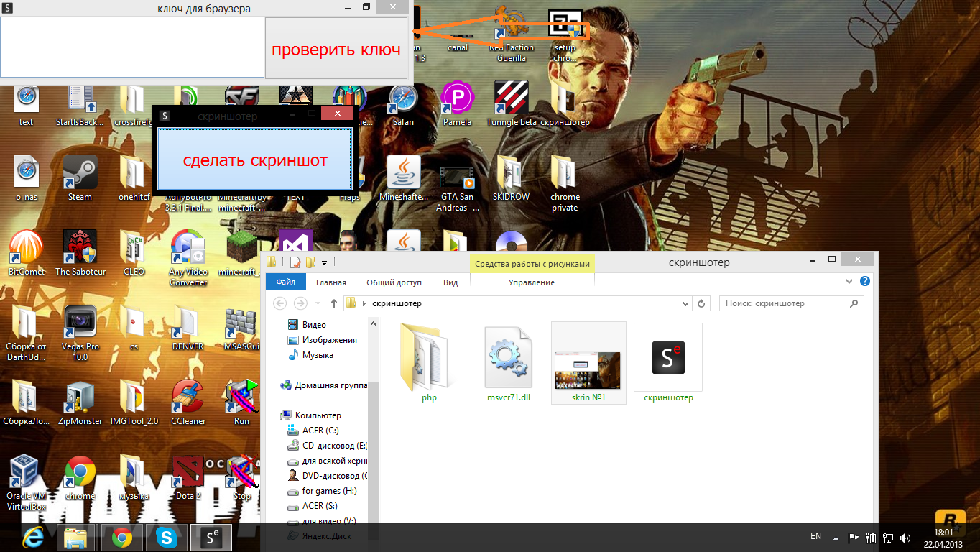Viewport: 980px width, 552px height.
Task: Open the Управление ribbon tab
Action: coord(532,282)
